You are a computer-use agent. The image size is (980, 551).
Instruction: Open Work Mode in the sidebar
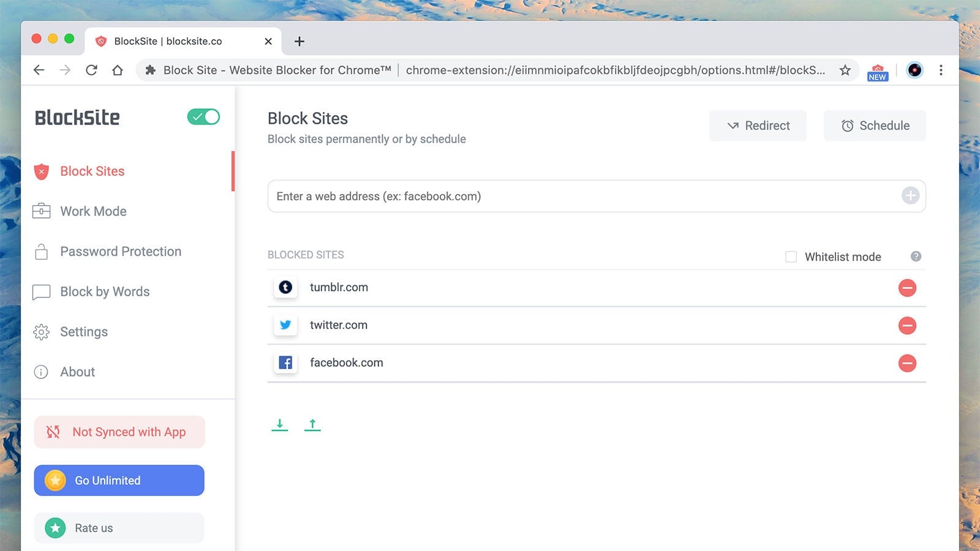click(93, 211)
